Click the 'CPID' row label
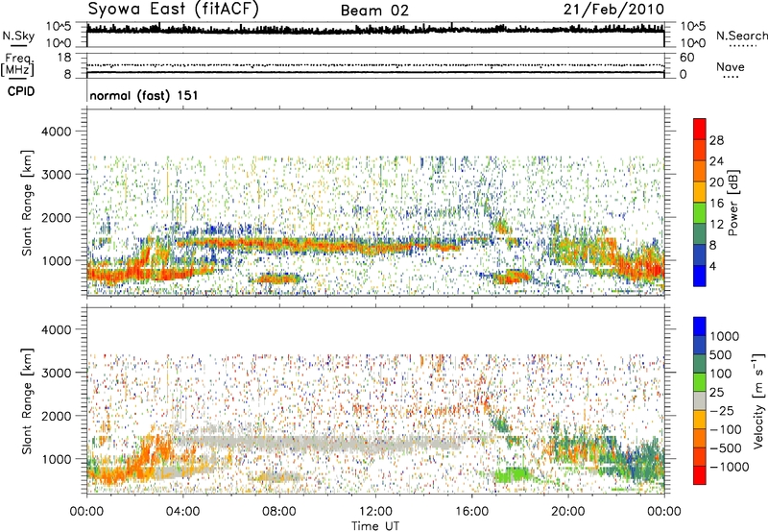Viewport: 768px width, 532px height. (21, 91)
